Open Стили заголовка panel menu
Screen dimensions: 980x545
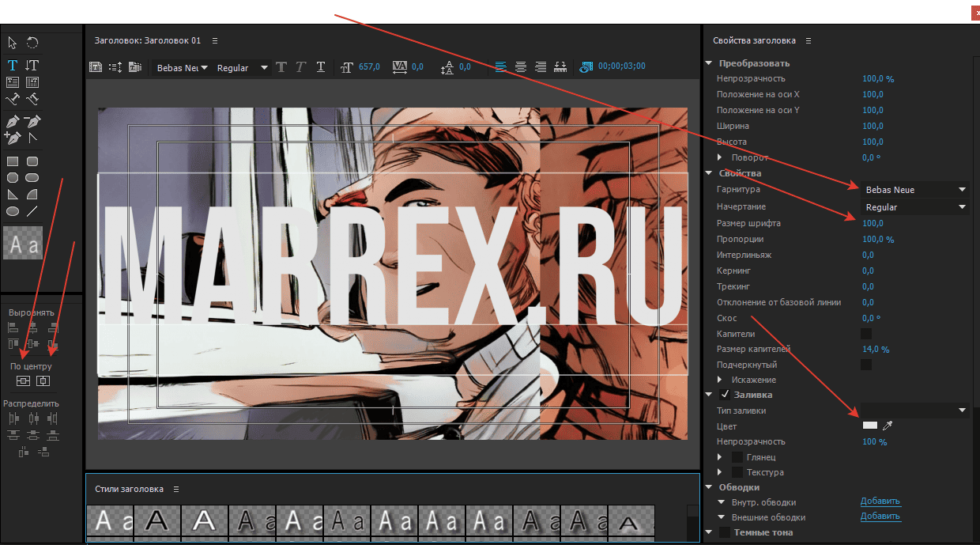tap(177, 489)
